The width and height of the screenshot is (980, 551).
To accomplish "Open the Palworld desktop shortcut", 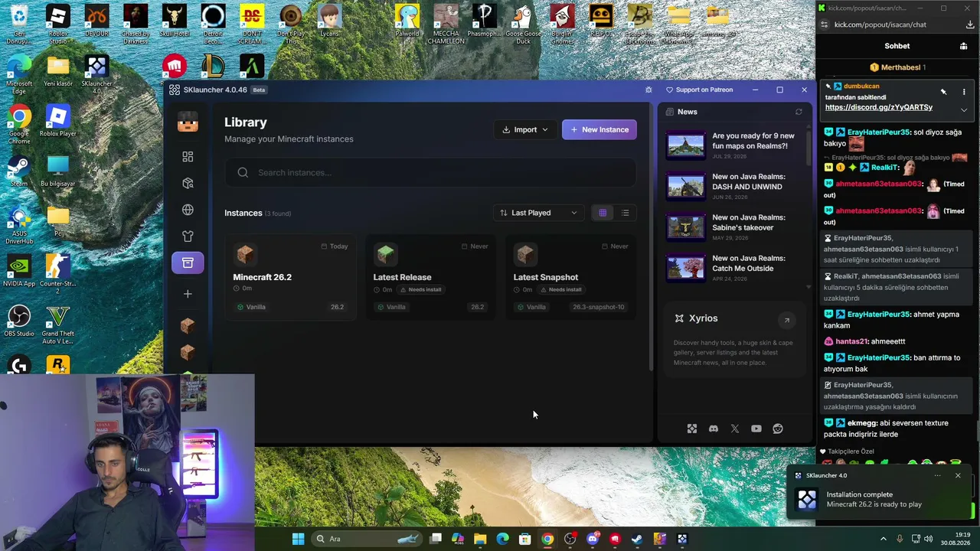I will point(407,21).
